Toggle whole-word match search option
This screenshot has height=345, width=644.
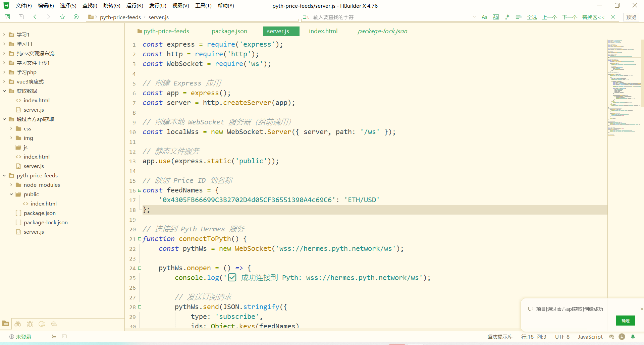coord(496,17)
